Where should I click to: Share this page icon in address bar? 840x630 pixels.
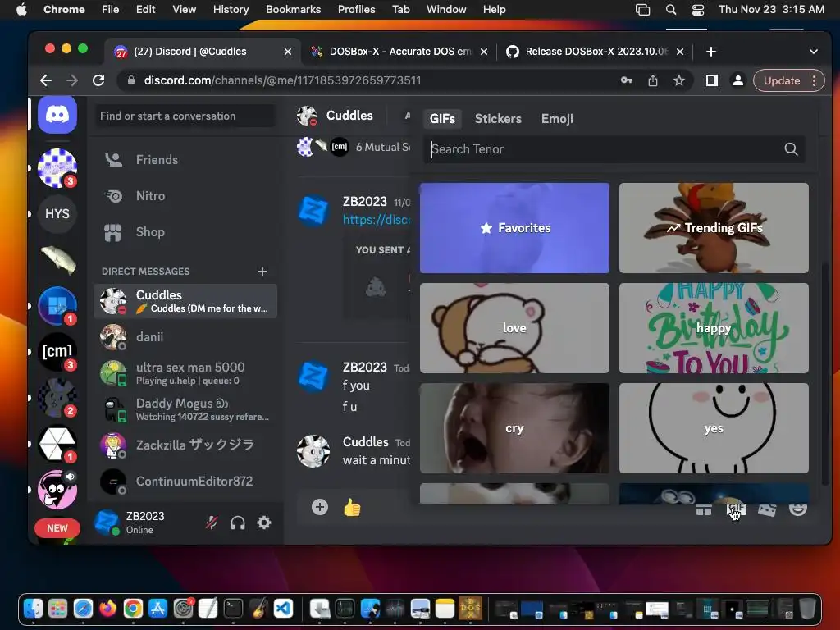coord(652,80)
